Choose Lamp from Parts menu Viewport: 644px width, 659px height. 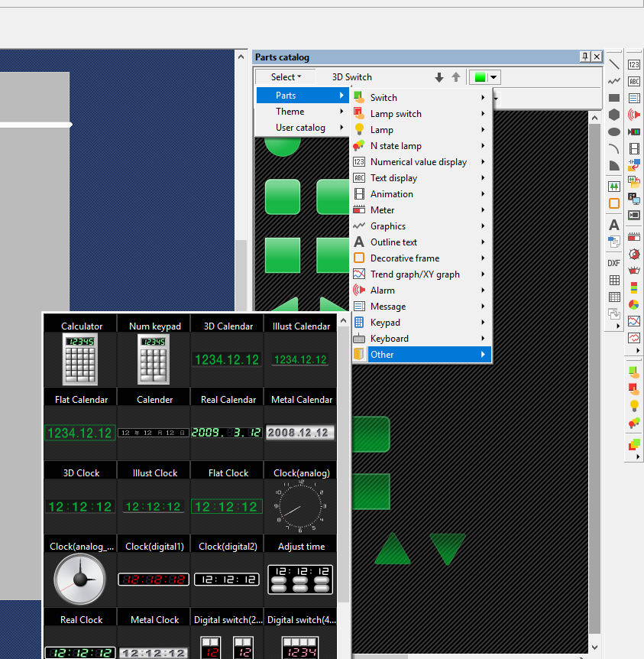coord(422,130)
